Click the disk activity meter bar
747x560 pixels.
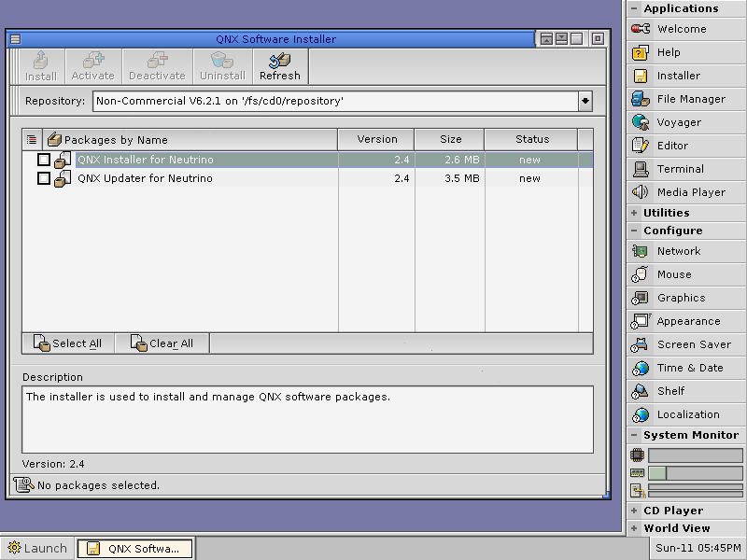coord(695,491)
